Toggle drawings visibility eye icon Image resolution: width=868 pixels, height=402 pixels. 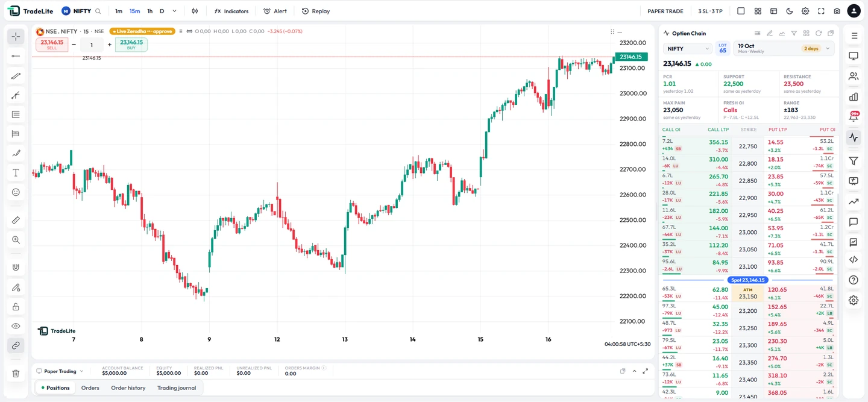coord(16,326)
